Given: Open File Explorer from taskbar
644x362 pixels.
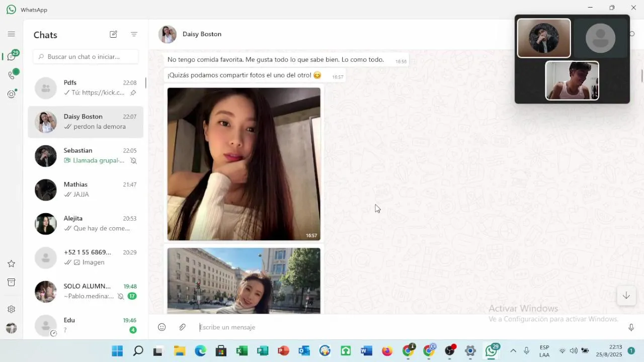Looking at the screenshot, I should 180,351.
